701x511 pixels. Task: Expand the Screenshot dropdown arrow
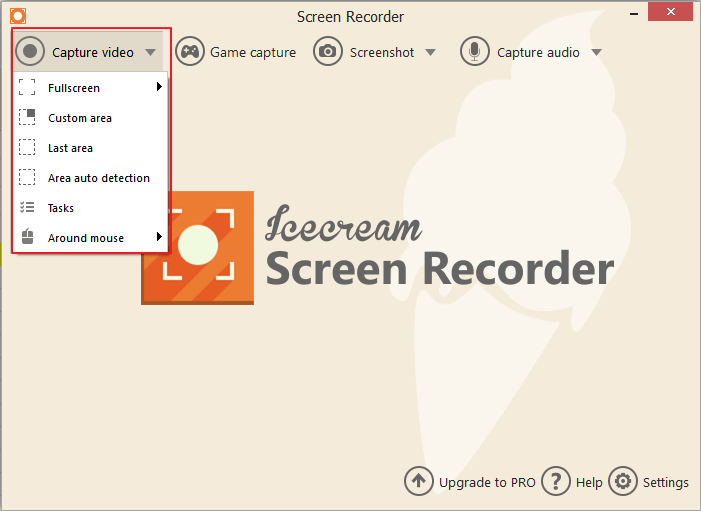coord(430,52)
